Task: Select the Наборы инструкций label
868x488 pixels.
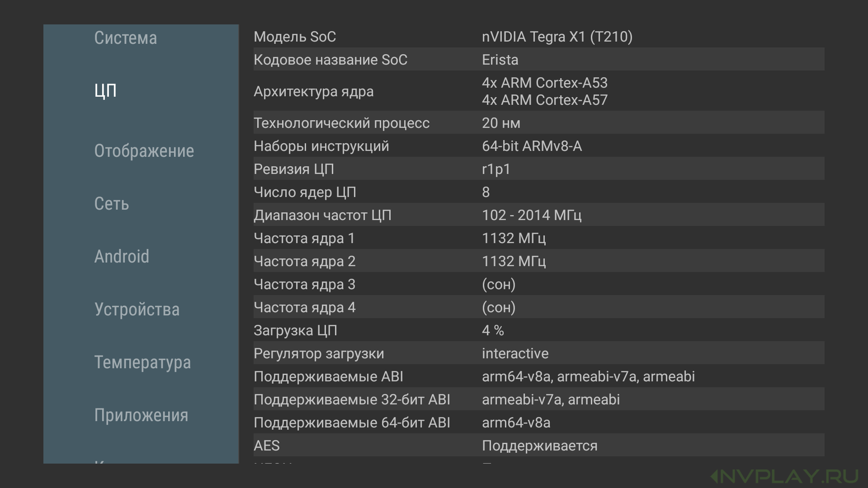Action: click(x=321, y=146)
